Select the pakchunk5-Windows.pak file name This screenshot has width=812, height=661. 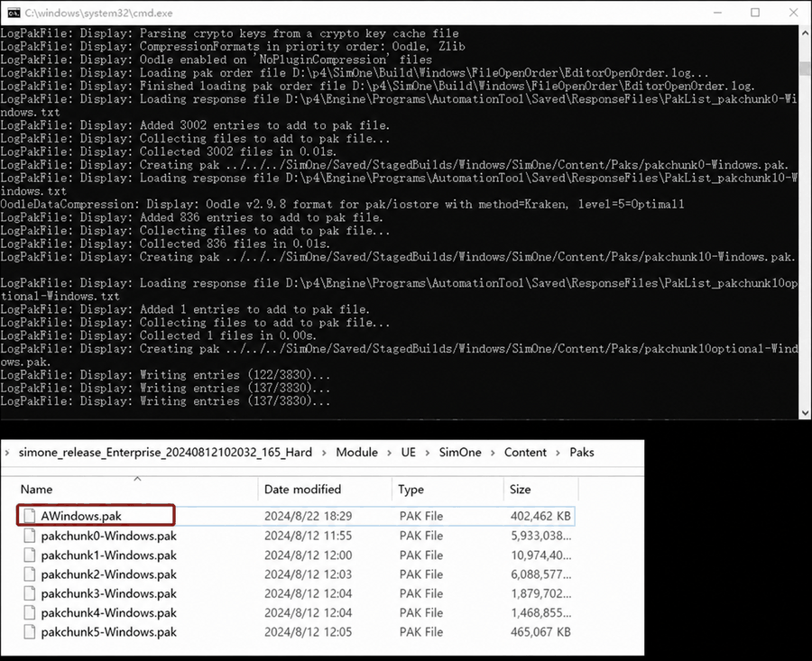[109, 632]
